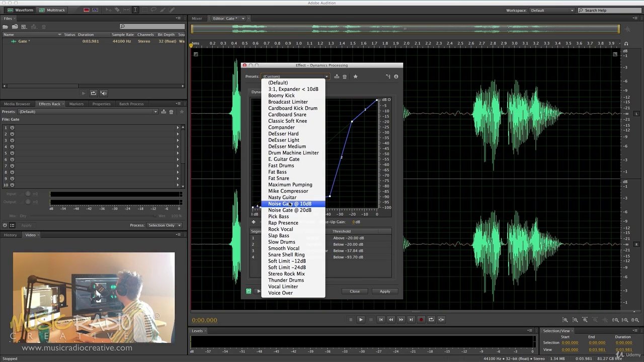Toggle skip selection transport button

tap(441, 319)
